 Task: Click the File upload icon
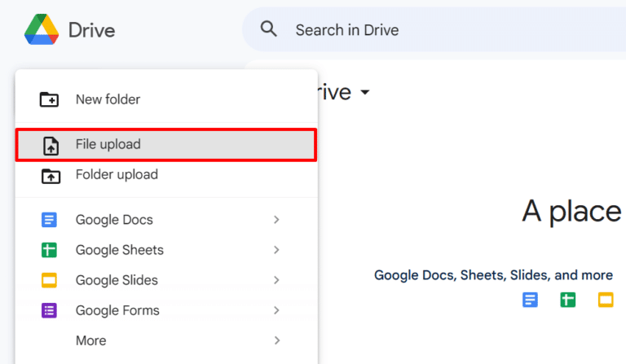click(x=50, y=145)
